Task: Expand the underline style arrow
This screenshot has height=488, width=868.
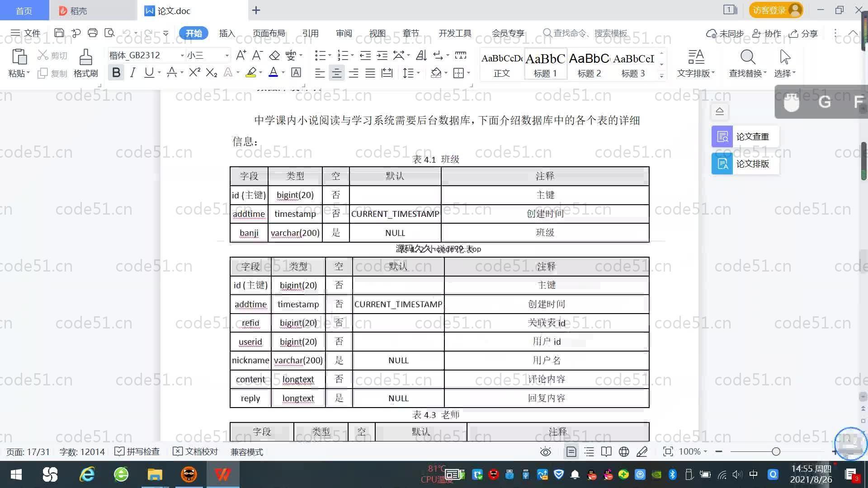Action: (159, 73)
